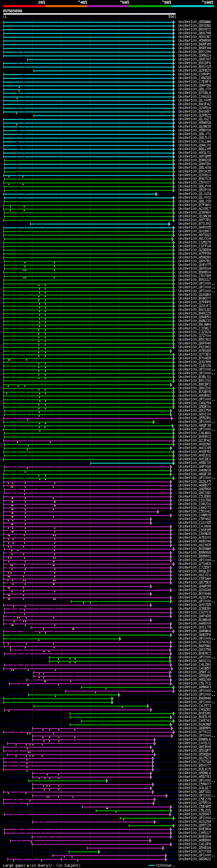Click UniRef100_Q552R1 hit label
This screenshot has height=868, width=217.
tap(195, 418)
